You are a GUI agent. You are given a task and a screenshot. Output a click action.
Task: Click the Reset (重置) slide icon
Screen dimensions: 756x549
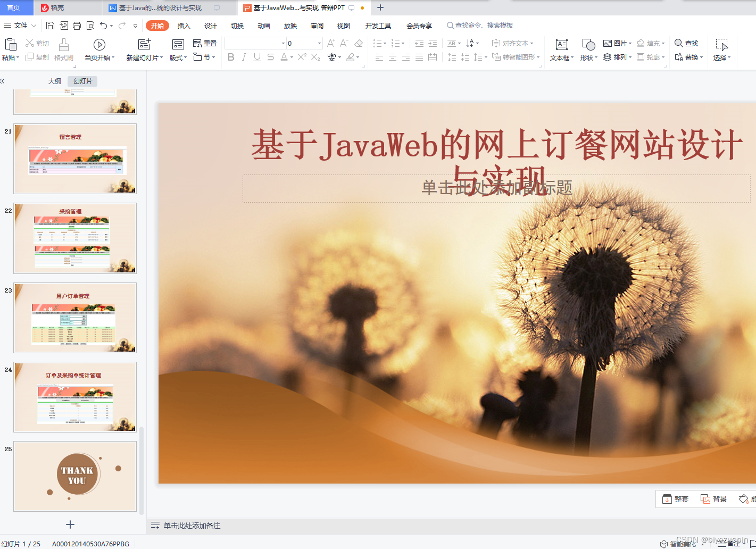(x=197, y=43)
